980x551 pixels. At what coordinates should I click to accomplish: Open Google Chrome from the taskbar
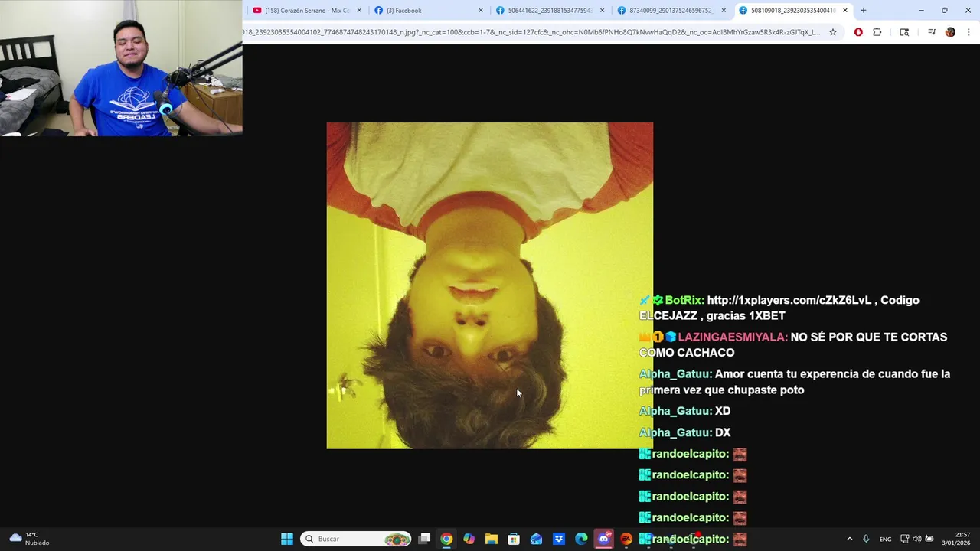point(446,539)
